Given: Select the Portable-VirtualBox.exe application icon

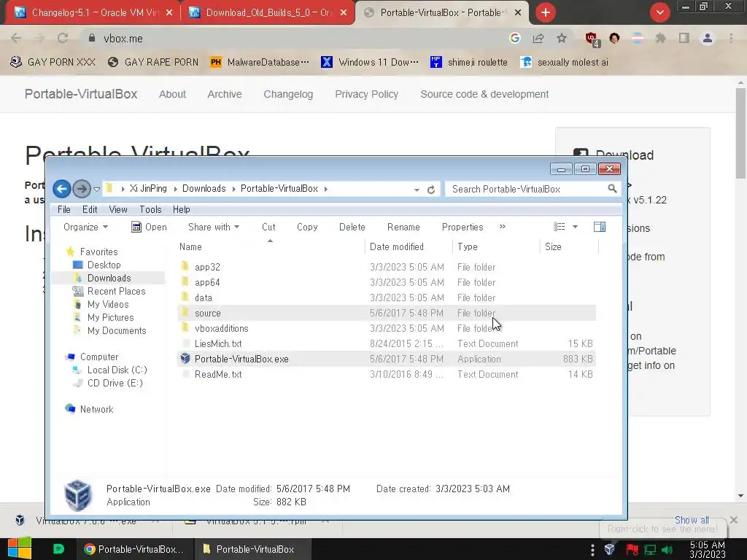Looking at the screenshot, I should (x=185, y=359).
